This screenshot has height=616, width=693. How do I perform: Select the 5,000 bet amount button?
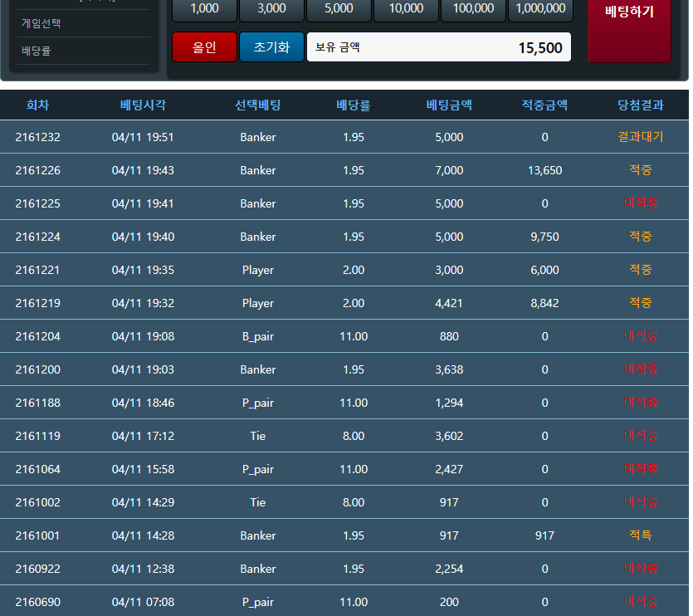click(339, 9)
